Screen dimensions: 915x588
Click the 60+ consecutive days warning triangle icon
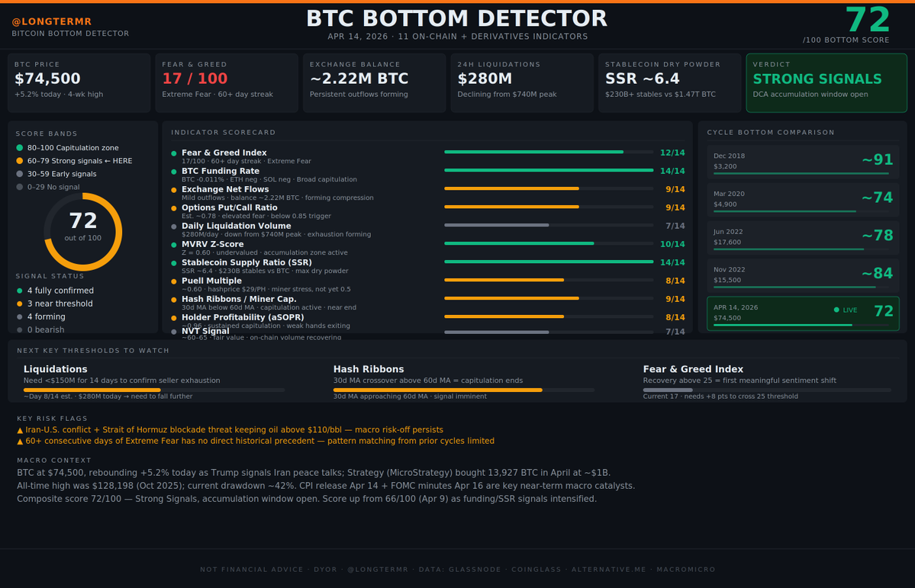pyautogui.click(x=20, y=441)
